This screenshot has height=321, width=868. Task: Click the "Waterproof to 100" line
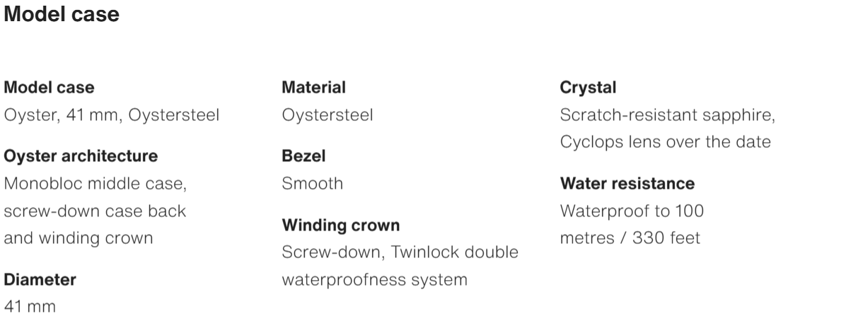(632, 211)
